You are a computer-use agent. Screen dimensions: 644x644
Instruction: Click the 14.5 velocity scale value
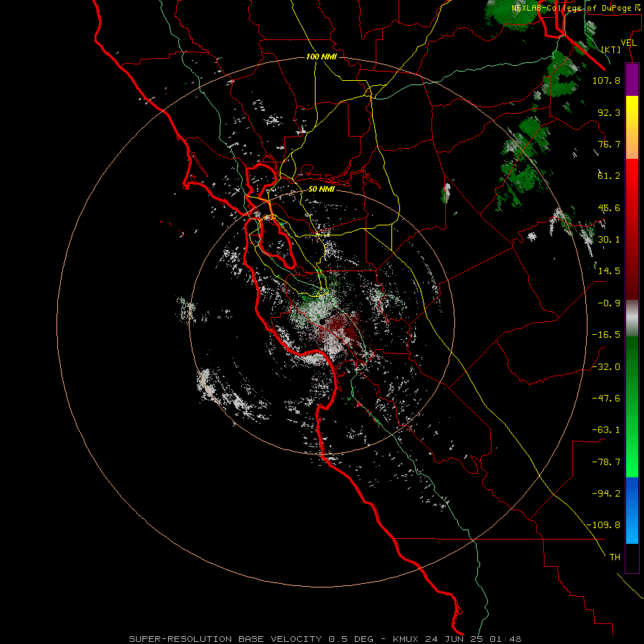point(609,270)
